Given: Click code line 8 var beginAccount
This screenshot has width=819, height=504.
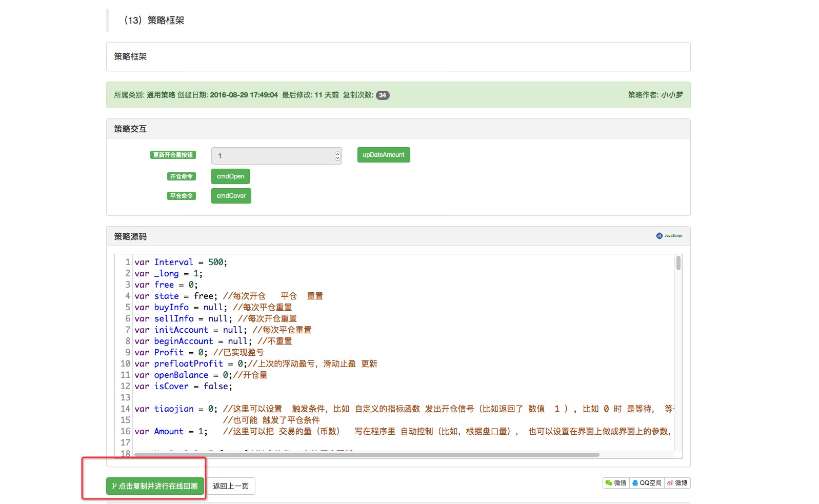Looking at the screenshot, I should pos(213,341).
